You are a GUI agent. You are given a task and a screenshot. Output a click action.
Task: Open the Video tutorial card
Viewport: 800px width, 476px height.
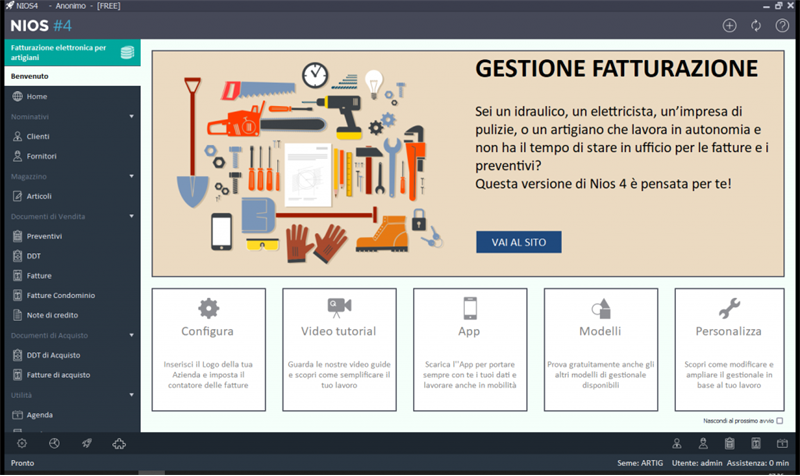tap(339, 349)
